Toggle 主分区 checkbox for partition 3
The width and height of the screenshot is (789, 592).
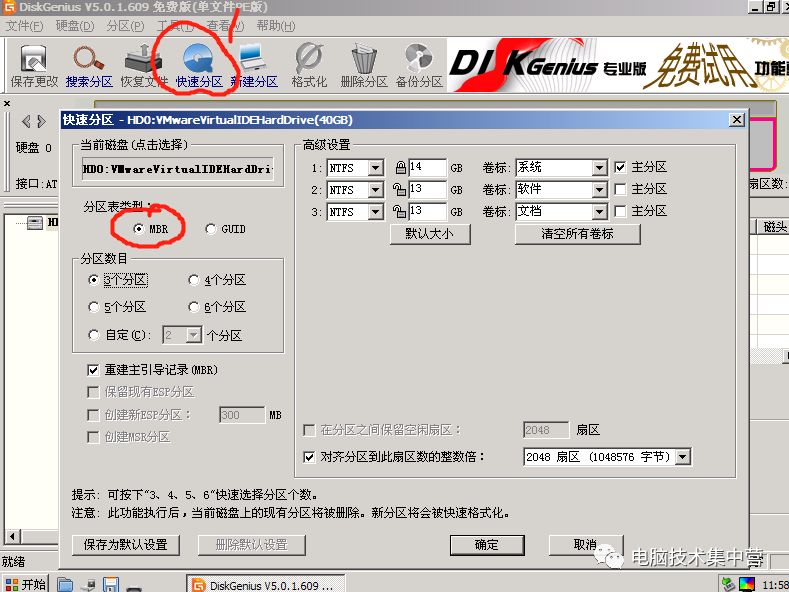pos(620,211)
